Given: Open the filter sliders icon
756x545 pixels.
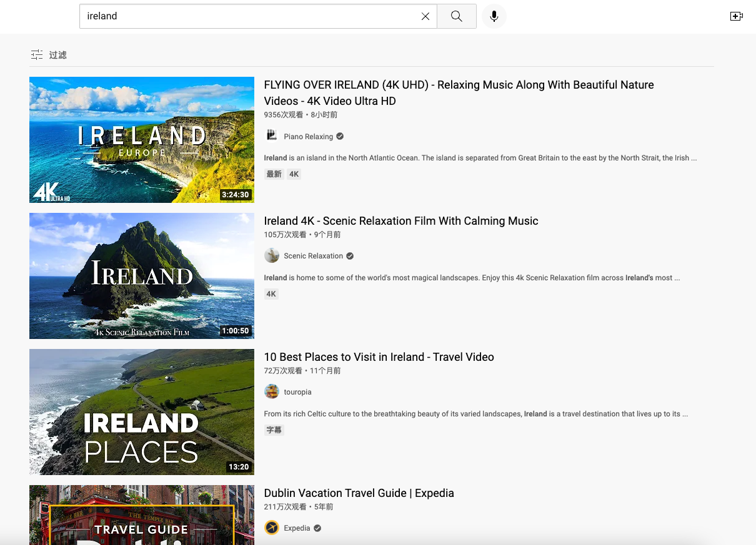Looking at the screenshot, I should click(x=37, y=55).
